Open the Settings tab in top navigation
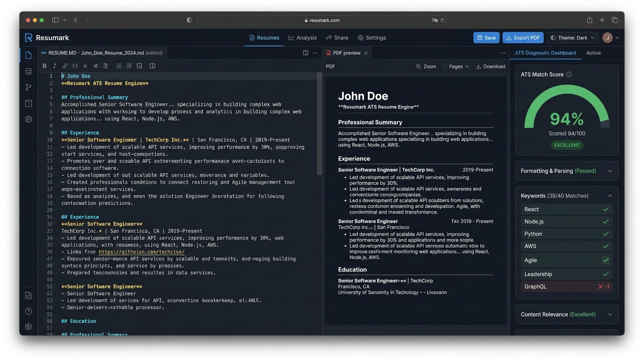644x359 pixels. pos(372,38)
